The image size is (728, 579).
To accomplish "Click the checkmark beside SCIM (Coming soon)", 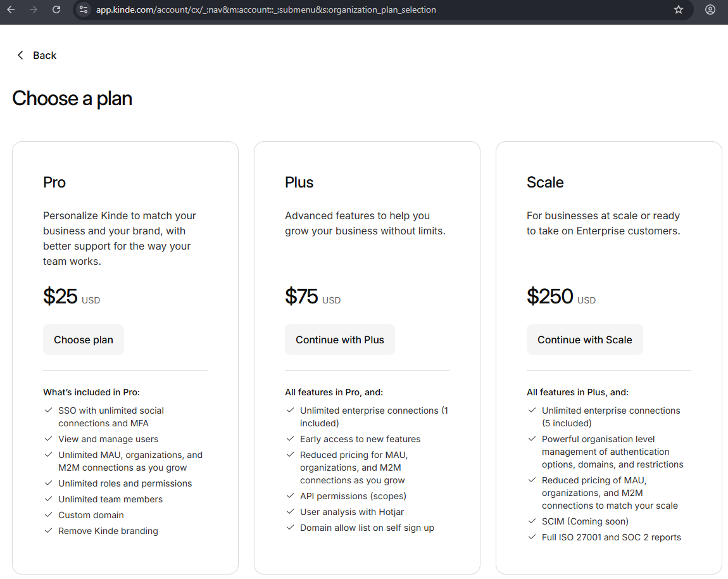I will [x=532, y=521].
